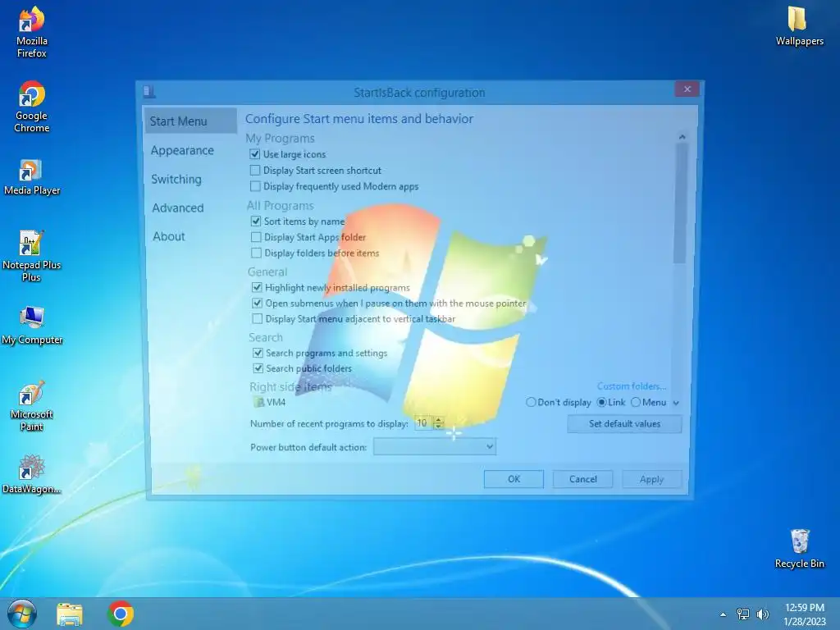Open the Wallpapers folder icon

pyautogui.click(x=799, y=26)
